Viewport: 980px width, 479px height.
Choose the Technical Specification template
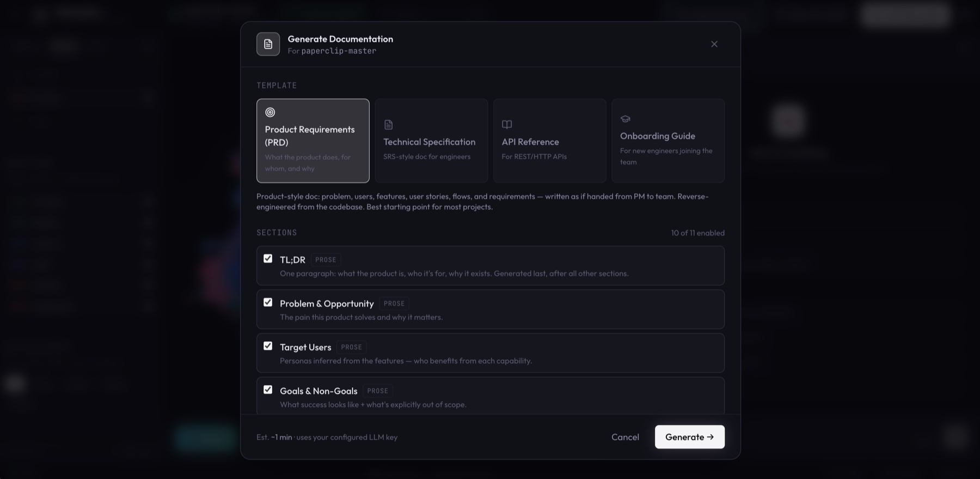click(x=431, y=141)
